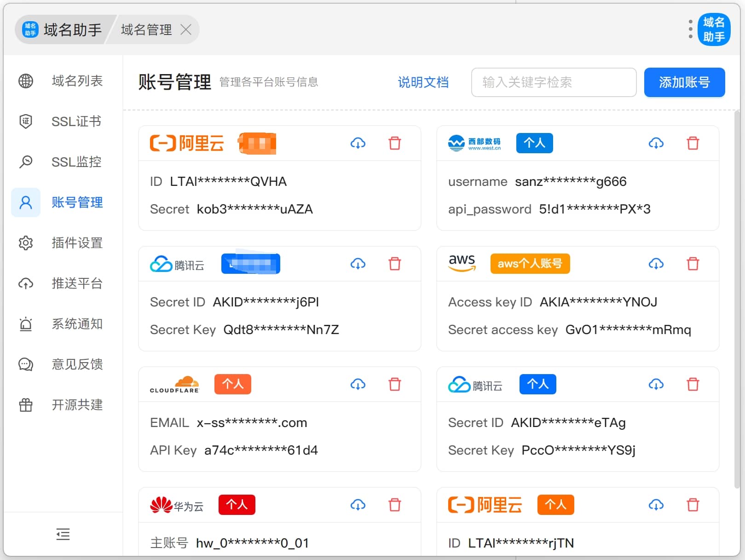The height and width of the screenshot is (560, 745).
Task: Delete the Cloudflare account
Action: (x=395, y=384)
